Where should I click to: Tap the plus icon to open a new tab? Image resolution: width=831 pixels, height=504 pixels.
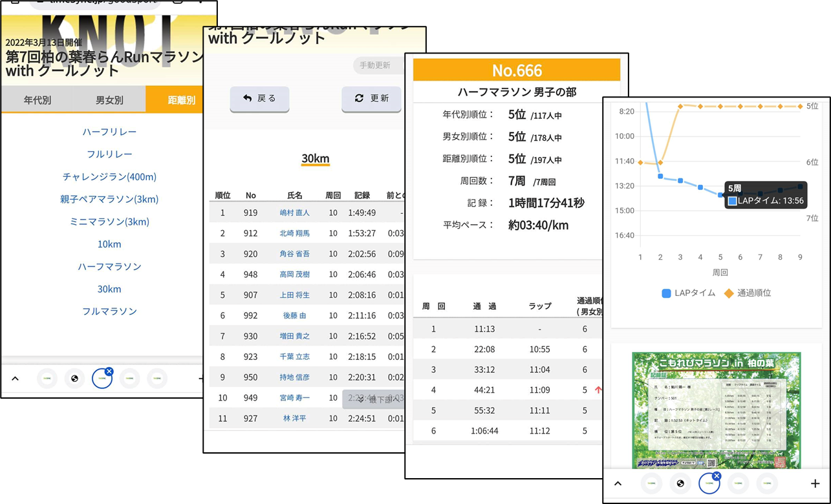click(815, 483)
